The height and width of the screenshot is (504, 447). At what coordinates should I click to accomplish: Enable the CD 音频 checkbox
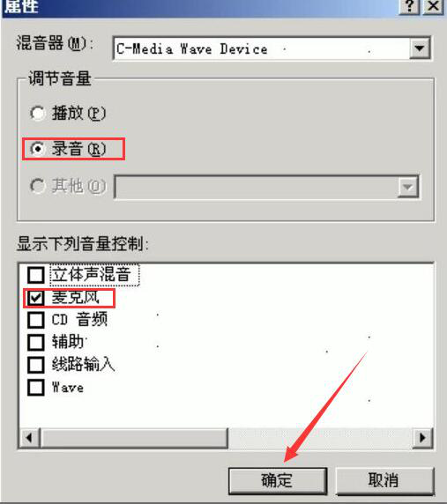tap(35, 320)
